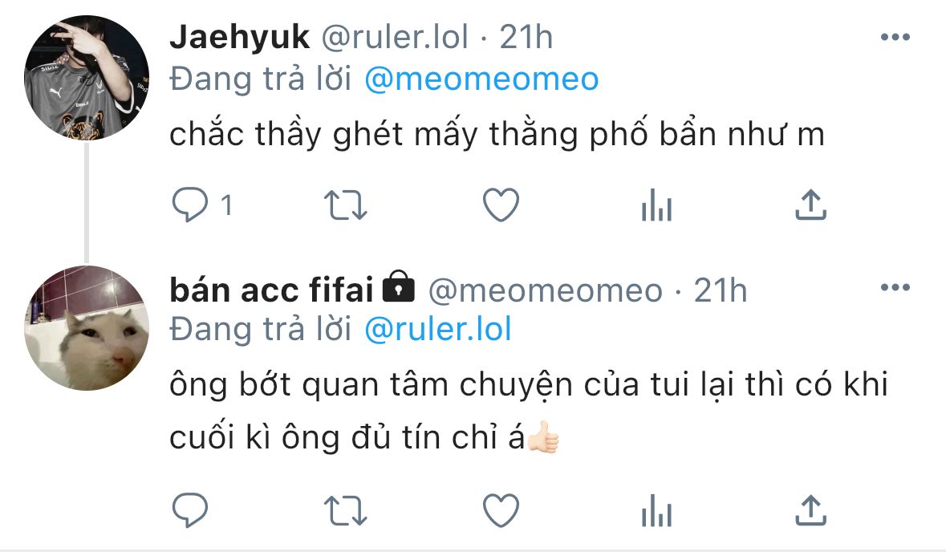Open bán acc fifai display name profile
The image size is (946, 560).
click(x=271, y=290)
